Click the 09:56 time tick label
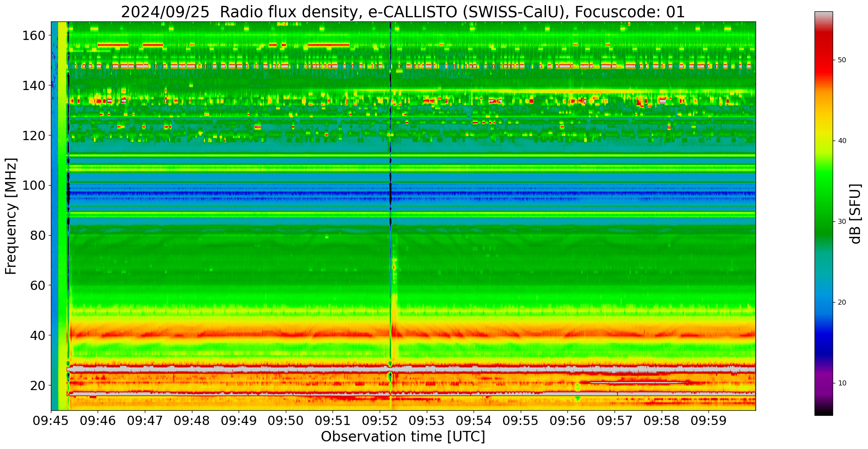This screenshot has width=868, height=449. (568, 421)
